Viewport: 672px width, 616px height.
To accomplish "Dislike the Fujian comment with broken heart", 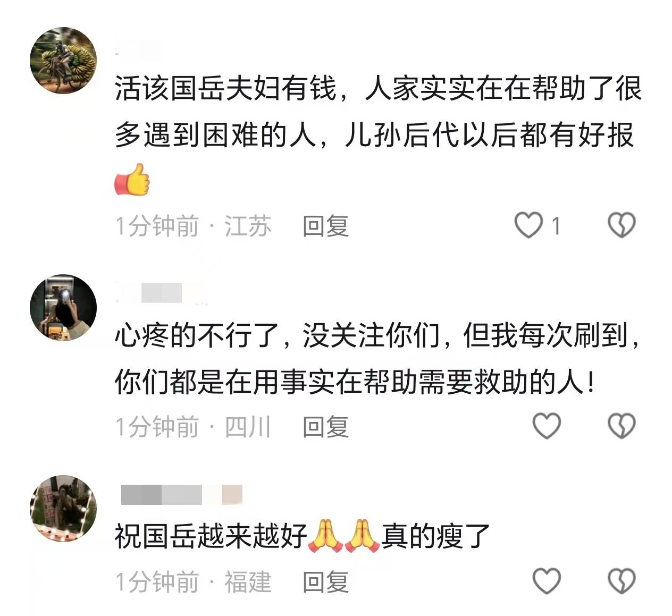I will point(621,580).
